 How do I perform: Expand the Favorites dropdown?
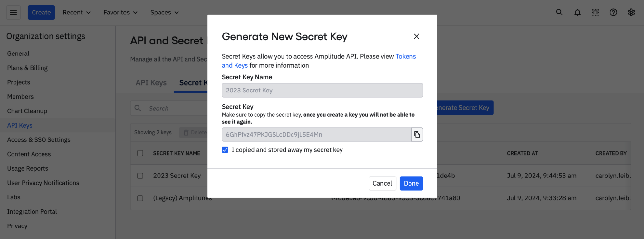120,13
